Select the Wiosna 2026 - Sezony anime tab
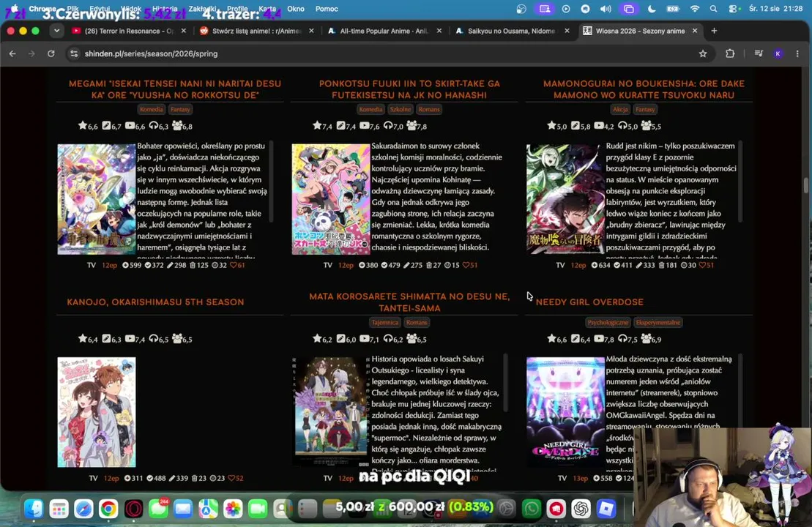The image size is (812, 527). [x=639, y=31]
